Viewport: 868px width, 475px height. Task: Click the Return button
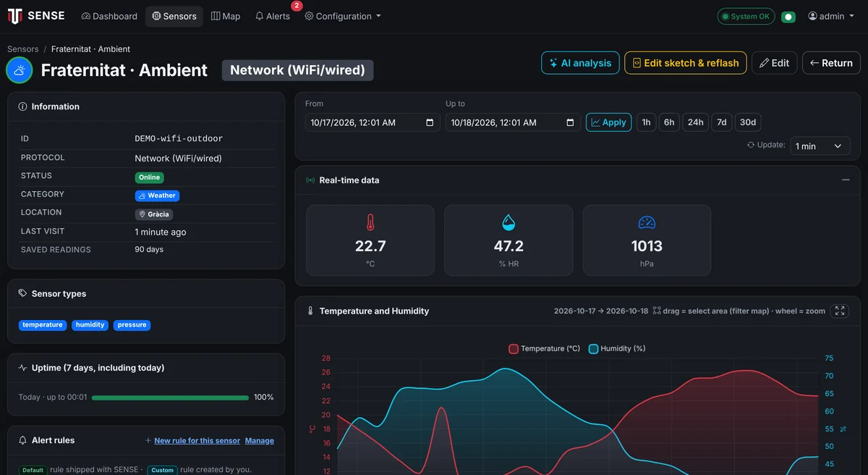click(831, 63)
